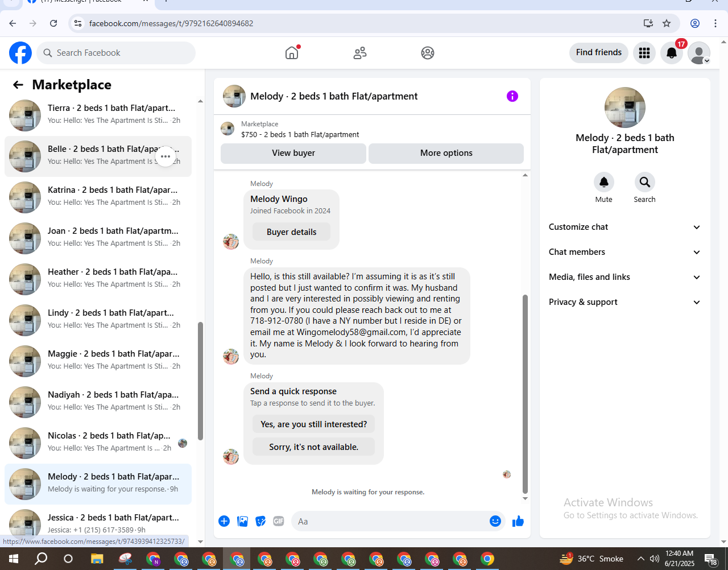Click the chat messages scrollbar thumb
Viewport: 728px width, 570px height.
(525, 394)
